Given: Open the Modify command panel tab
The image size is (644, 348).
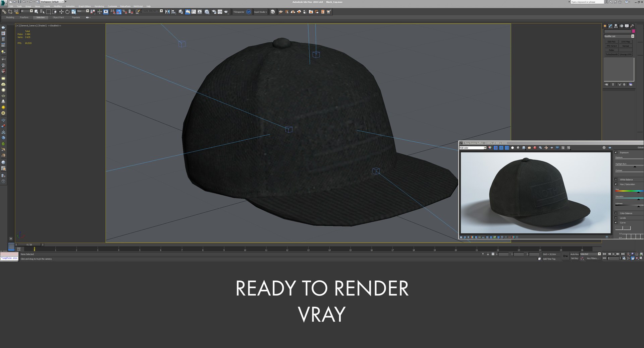Looking at the screenshot, I should (x=610, y=26).
